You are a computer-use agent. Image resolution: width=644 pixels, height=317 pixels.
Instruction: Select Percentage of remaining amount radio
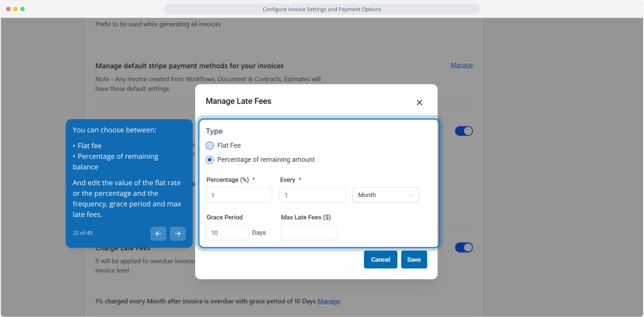209,160
